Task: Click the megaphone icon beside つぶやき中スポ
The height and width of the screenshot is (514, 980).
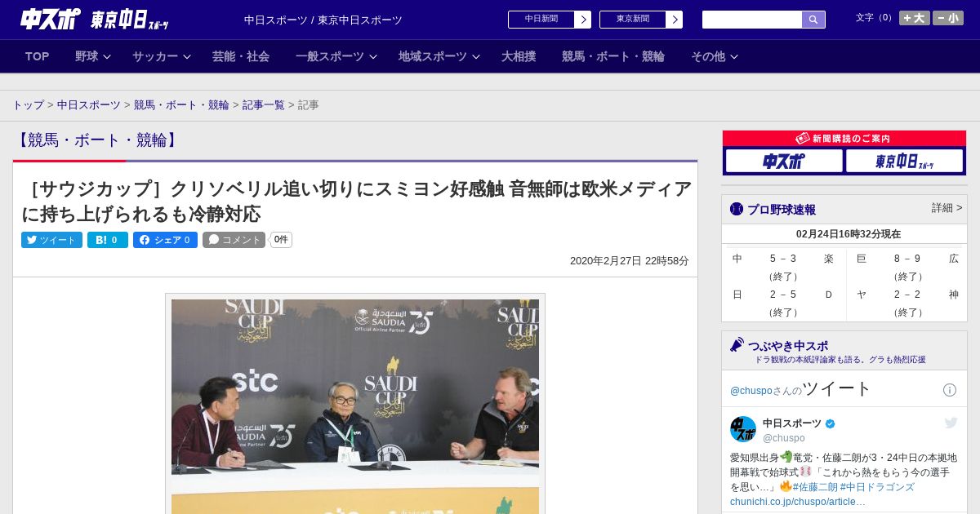Action: (737, 345)
